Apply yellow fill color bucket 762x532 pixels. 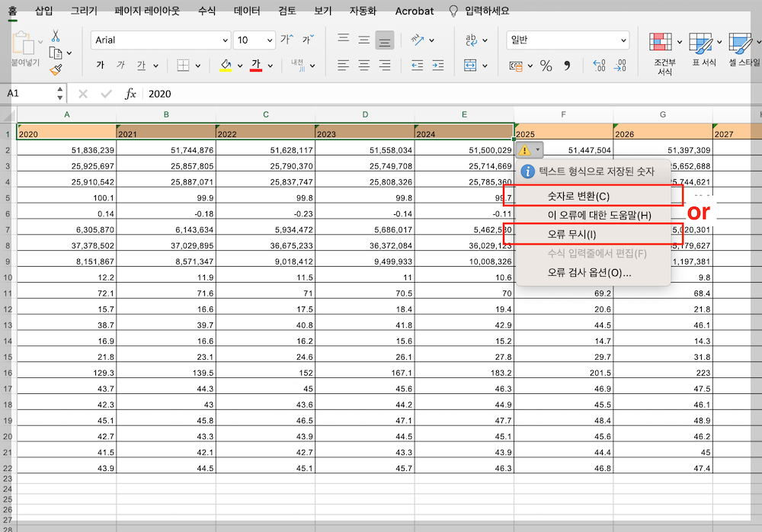tap(226, 65)
